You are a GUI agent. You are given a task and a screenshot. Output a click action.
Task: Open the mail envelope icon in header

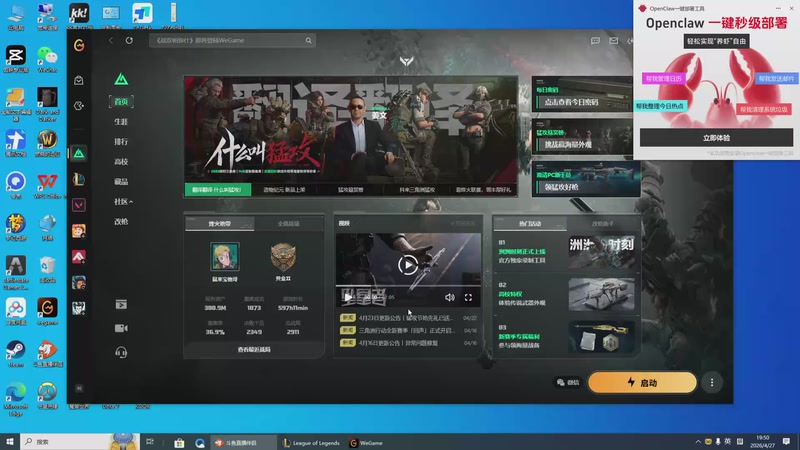[x=614, y=40]
